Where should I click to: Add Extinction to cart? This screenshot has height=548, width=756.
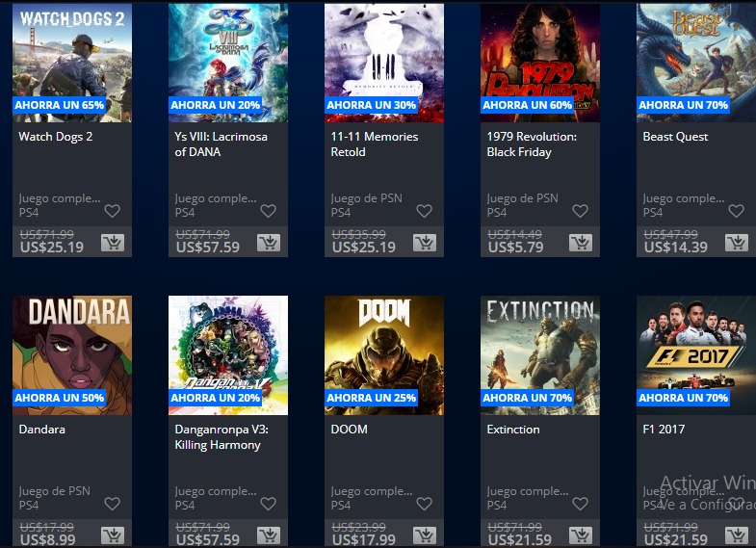coord(581,535)
